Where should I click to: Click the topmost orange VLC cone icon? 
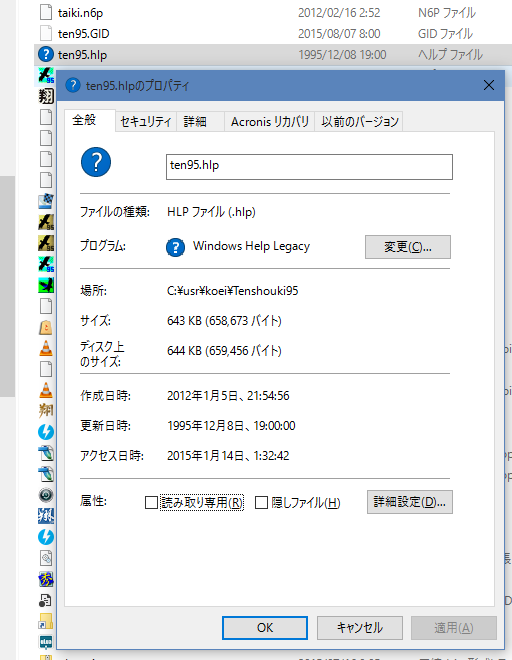[x=46, y=348]
